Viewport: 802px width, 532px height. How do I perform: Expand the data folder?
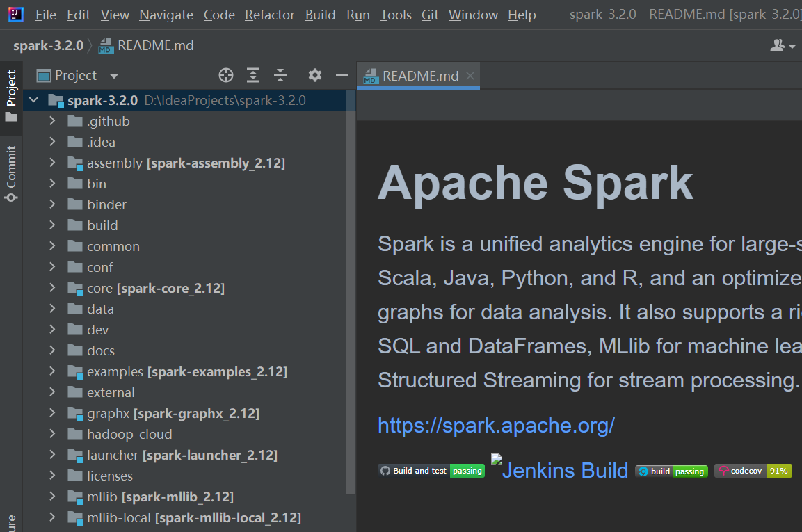(52, 309)
